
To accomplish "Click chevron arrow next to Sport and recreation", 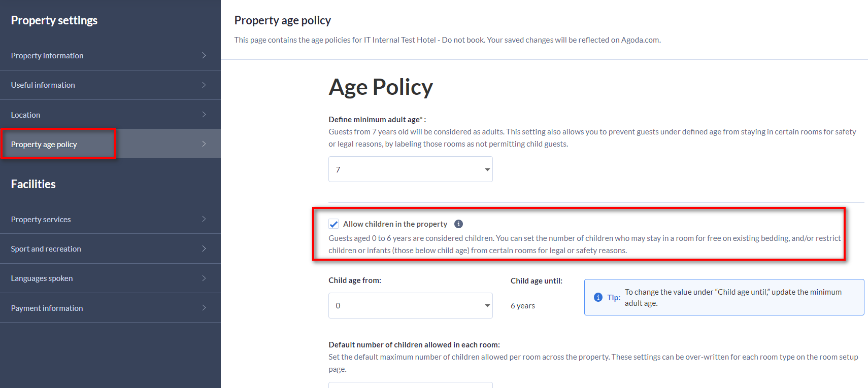I will point(204,249).
